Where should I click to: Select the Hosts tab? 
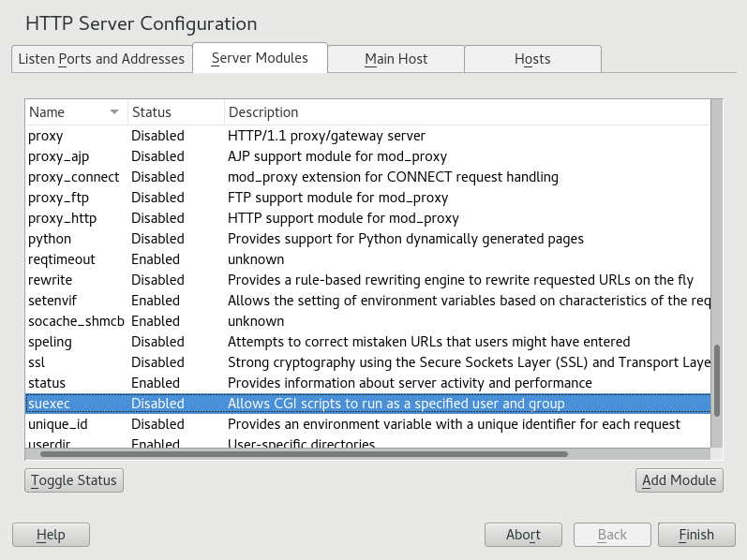tap(532, 59)
